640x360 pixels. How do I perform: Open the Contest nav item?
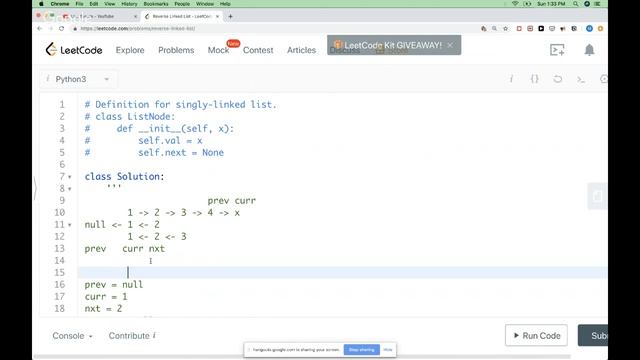[258, 50]
